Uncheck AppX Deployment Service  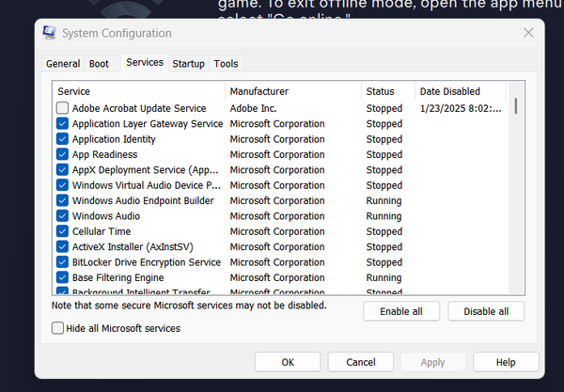[x=62, y=170]
